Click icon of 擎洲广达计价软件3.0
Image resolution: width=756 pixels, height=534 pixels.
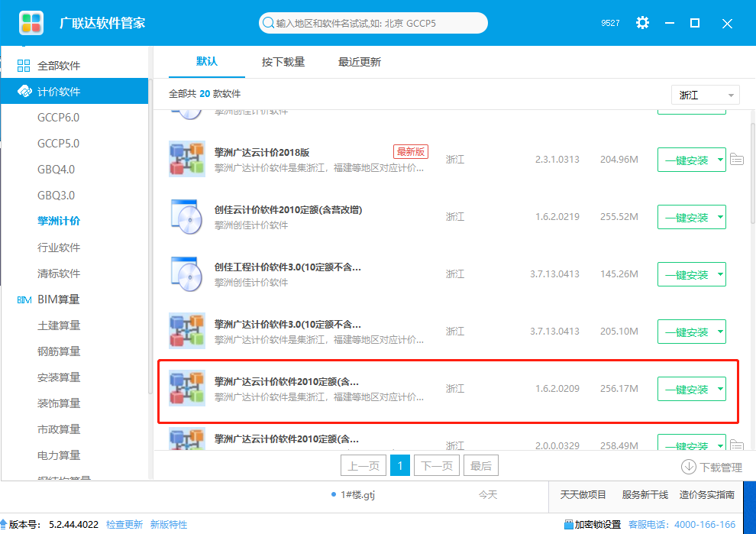click(187, 331)
